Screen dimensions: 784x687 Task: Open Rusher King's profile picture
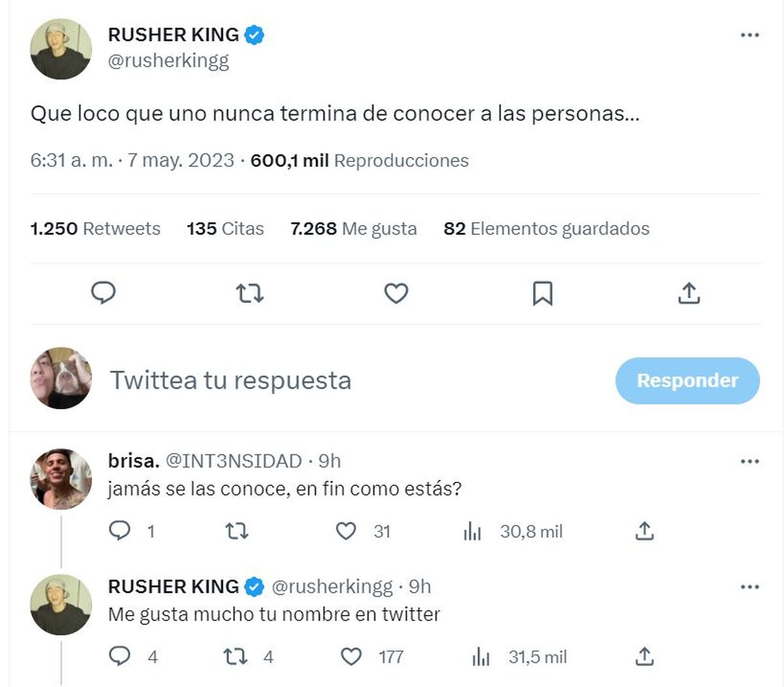pos(60,48)
